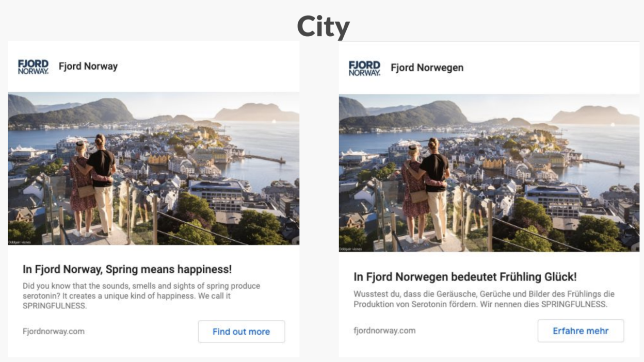Click the photo credit text in the German ad image

(351, 249)
